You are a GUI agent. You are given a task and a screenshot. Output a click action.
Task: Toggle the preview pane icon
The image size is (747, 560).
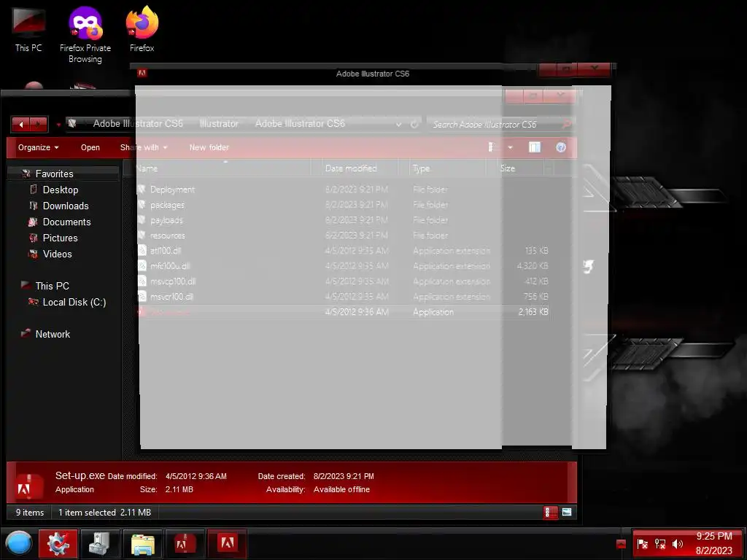(x=535, y=147)
